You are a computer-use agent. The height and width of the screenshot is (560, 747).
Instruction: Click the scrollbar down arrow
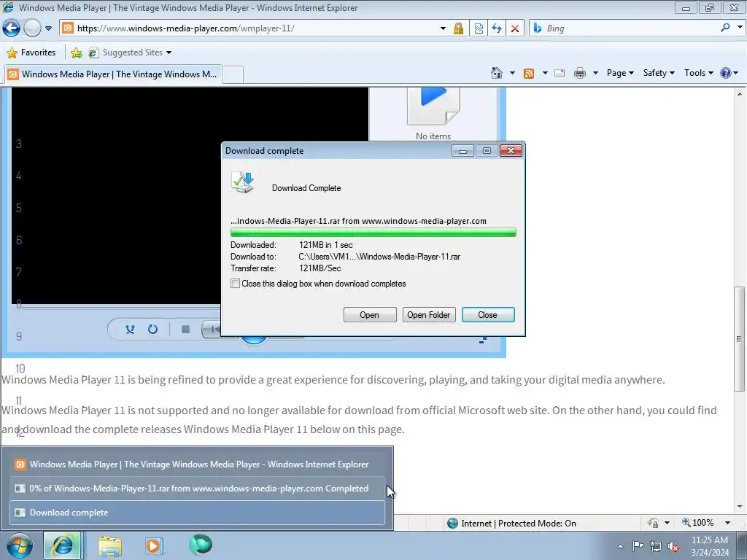[739, 507]
